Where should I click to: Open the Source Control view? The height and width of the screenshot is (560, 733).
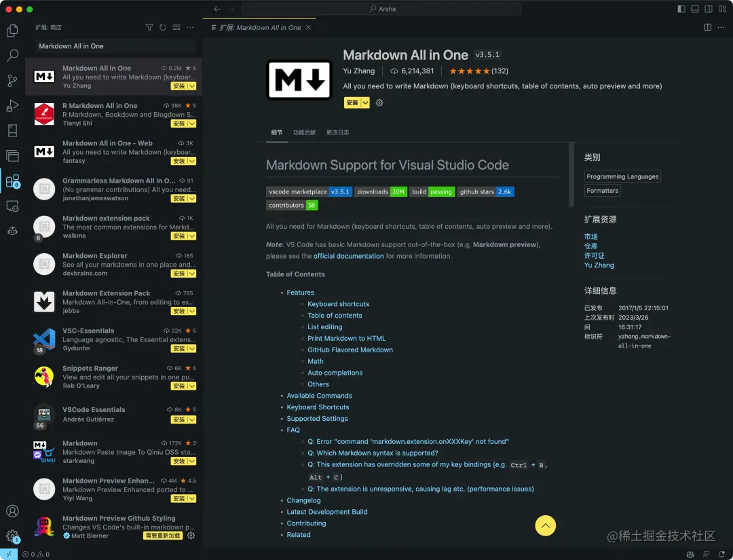coord(13,81)
